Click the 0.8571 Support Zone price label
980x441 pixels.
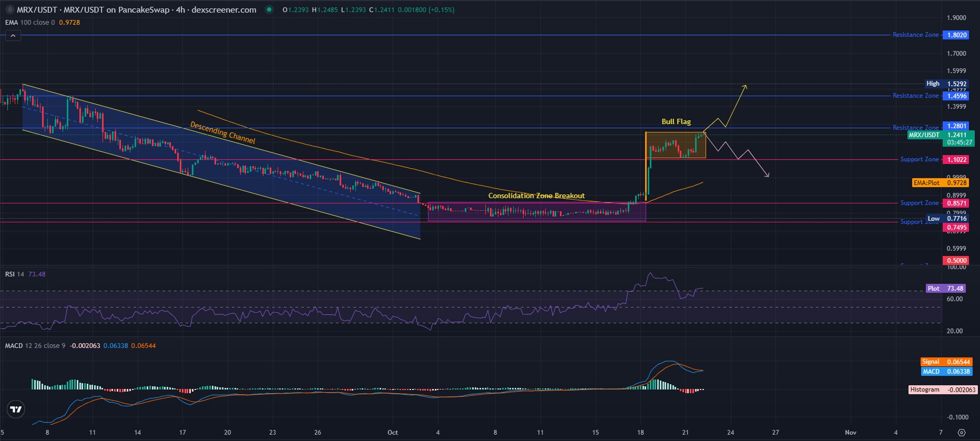(x=957, y=203)
